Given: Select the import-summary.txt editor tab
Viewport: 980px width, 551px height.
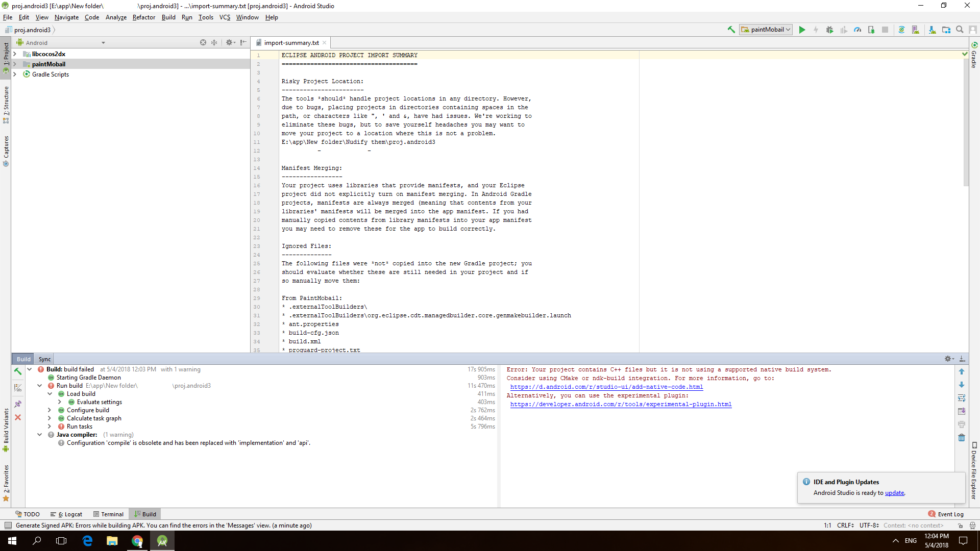Looking at the screenshot, I should tap(291, 43).
